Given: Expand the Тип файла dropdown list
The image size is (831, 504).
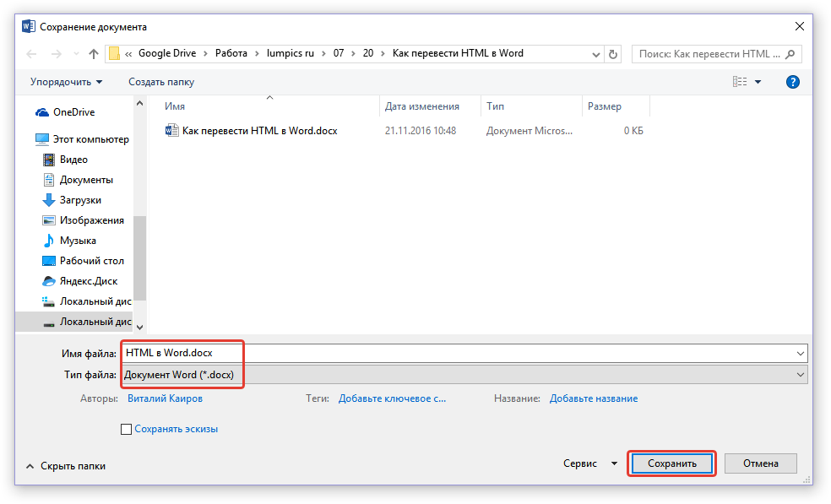Looking at the screenshot, I should point(800,374).
